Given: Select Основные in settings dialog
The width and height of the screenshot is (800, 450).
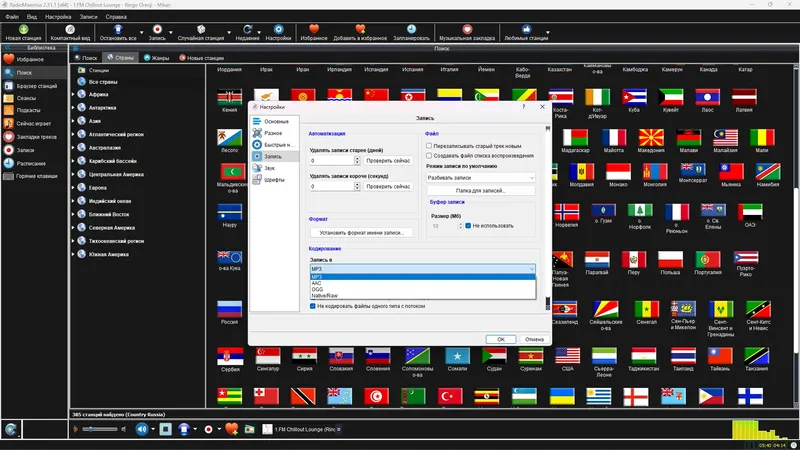Looking at the screenshot, I should tap(275, 121).
